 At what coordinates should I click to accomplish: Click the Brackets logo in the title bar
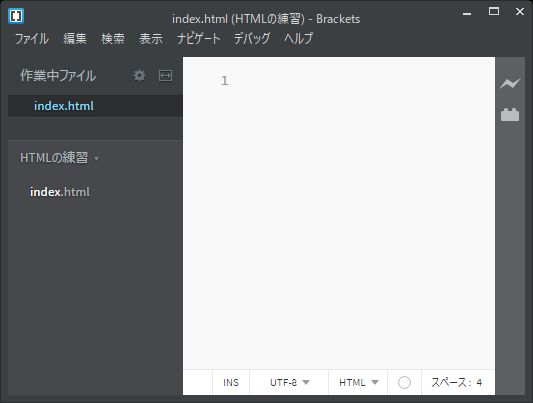(16, 16)
